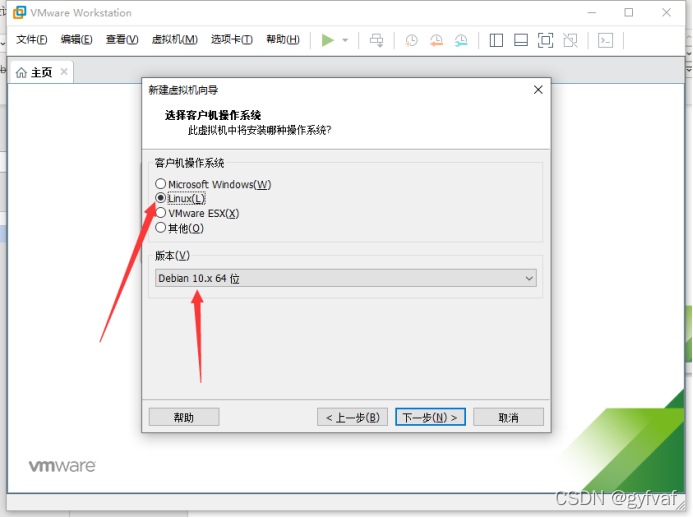The height and width of the screenshot is (518, 693).
Task: Select the Linux(L) radio button
Action: tap(160, 198)
